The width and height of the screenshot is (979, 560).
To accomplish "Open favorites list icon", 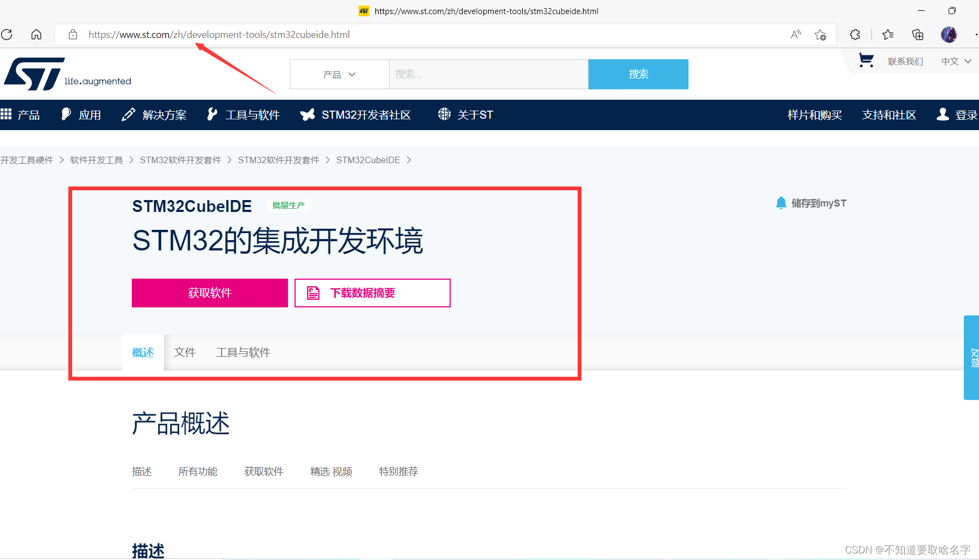I will pos(888,35).
